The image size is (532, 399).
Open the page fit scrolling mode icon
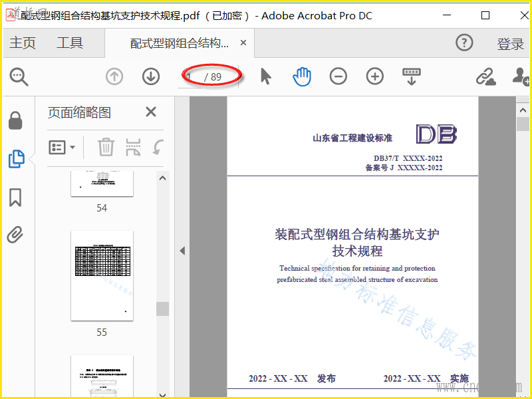[x=411, y=76]
